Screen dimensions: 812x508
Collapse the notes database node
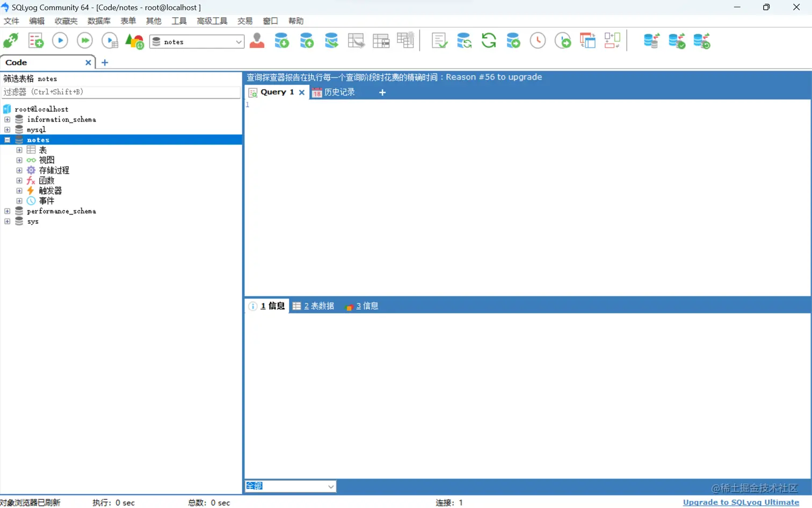(x=7, y=140)
